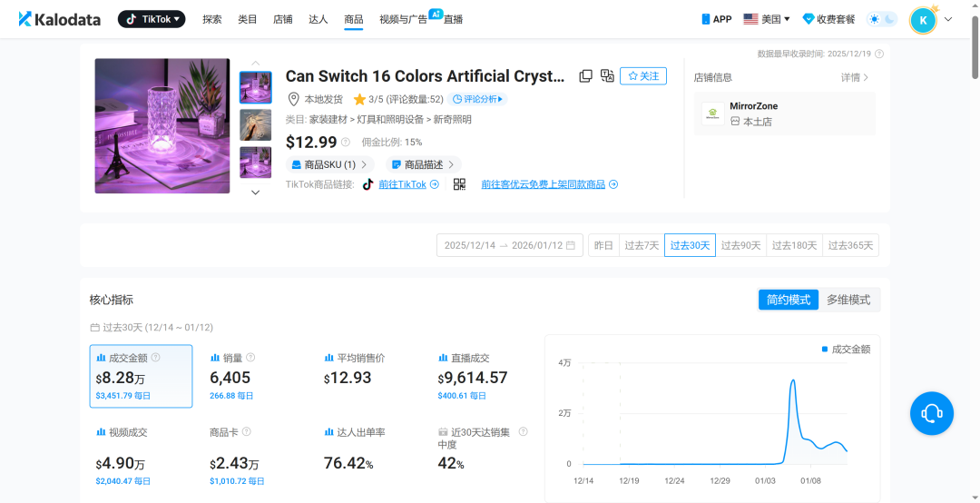This screenshot has height=503, width=980.
Task: Expand the account menu chevron
Action: (948, 19)
